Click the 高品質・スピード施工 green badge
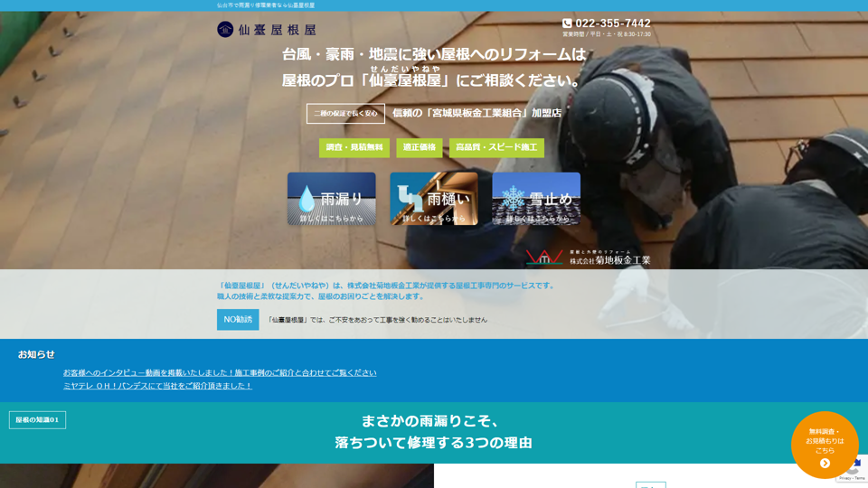This screenshot has width=868, height=488. click(496, 147)
